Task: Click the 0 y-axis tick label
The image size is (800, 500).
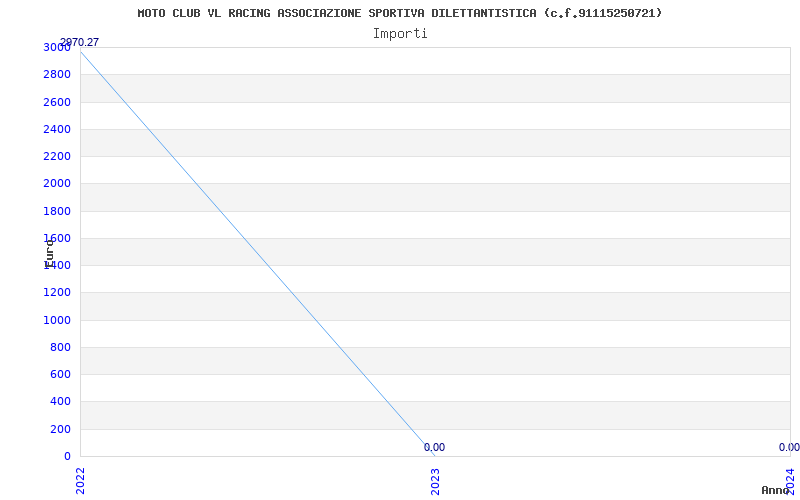Action: 67,457
